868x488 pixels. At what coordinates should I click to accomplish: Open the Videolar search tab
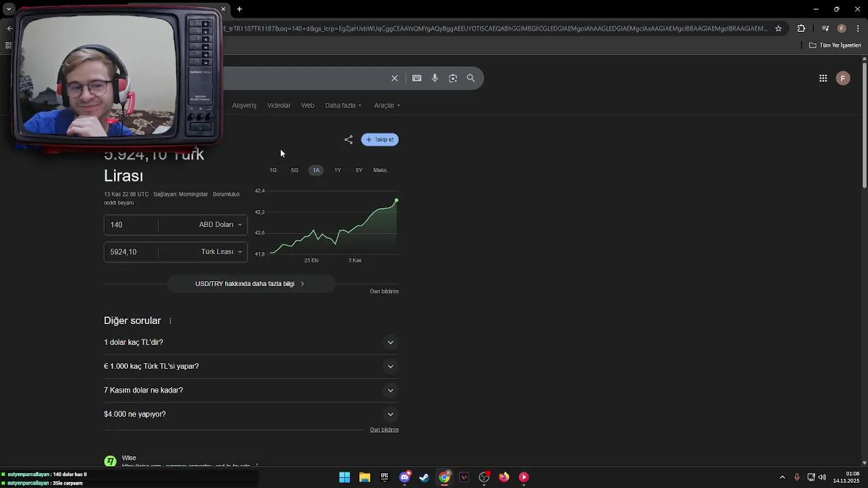(279, 106)
